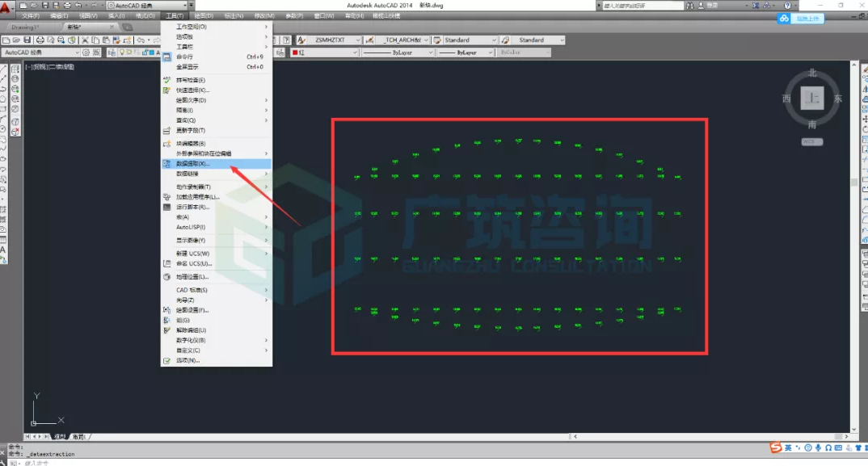This screenshot has height=466, width=868.
Task: Open the ByLayer linetype dropdown
Action: (398, 52)
